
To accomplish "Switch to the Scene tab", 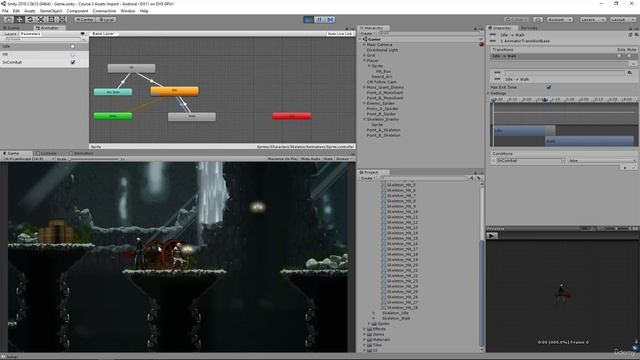I will [x=12, y=28].
